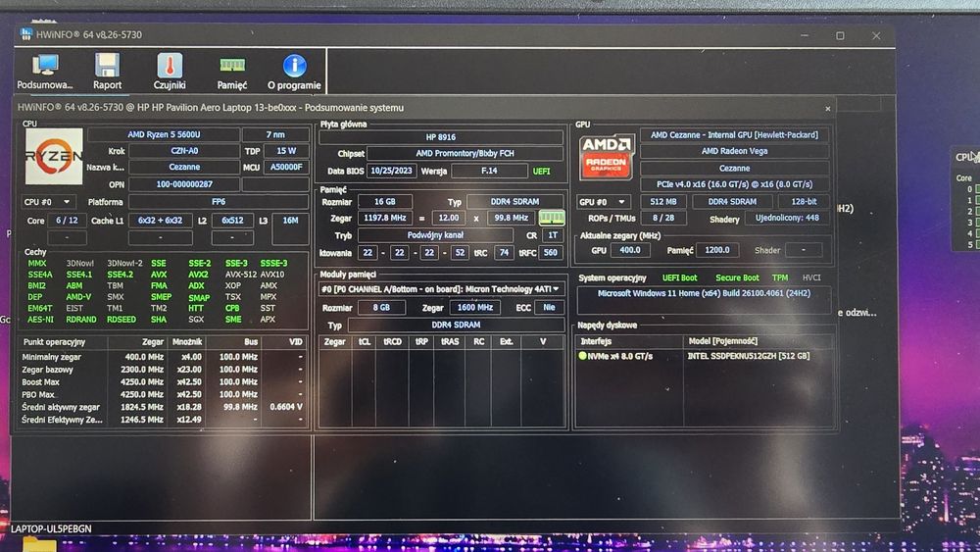Open the Podsumowanie summary toolbar icon
This screenshot has height=552, width=980.
[x=44, y=72]
